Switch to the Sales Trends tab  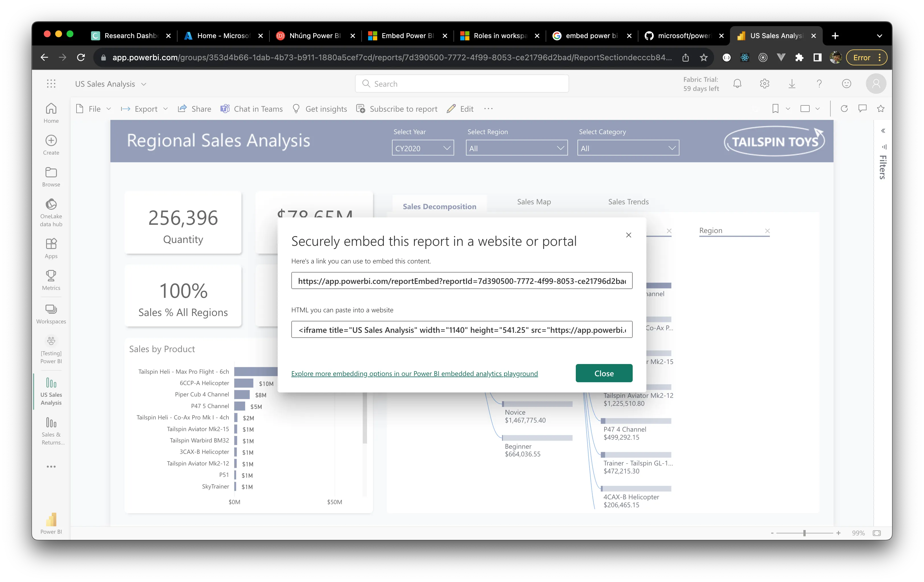click(628, 201)
